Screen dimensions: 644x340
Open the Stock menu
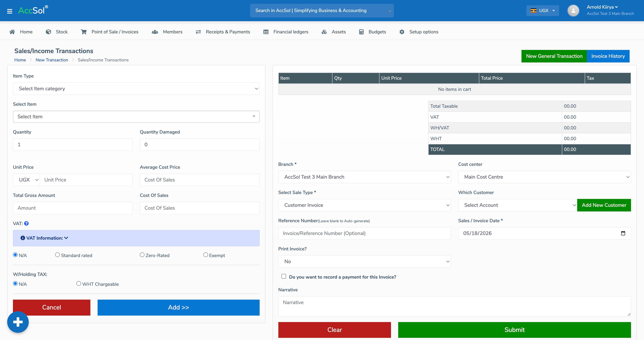tap(57, 32)
